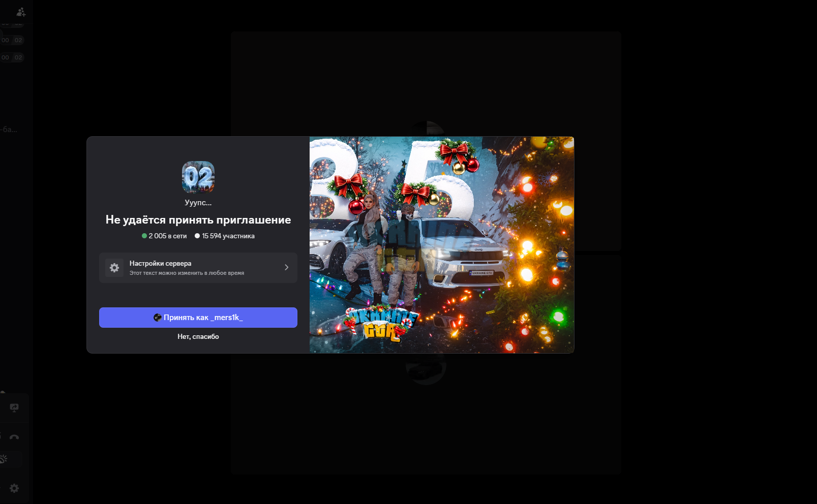Click the small avatar inside the accept button
The width and height of the screenshot is (817, 504).
158,318
